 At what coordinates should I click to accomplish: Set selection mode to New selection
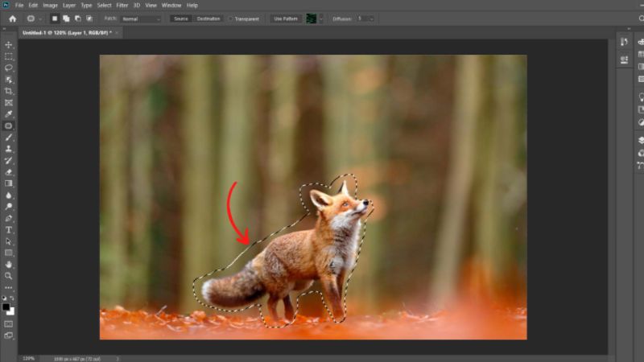click(x=54, y=19)
